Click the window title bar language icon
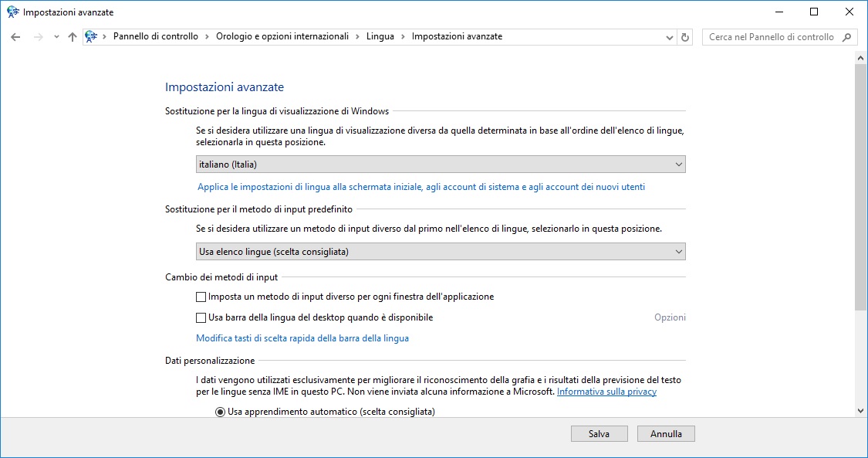The height and width of the screenshot is (458, 868). tap(12, 12)
